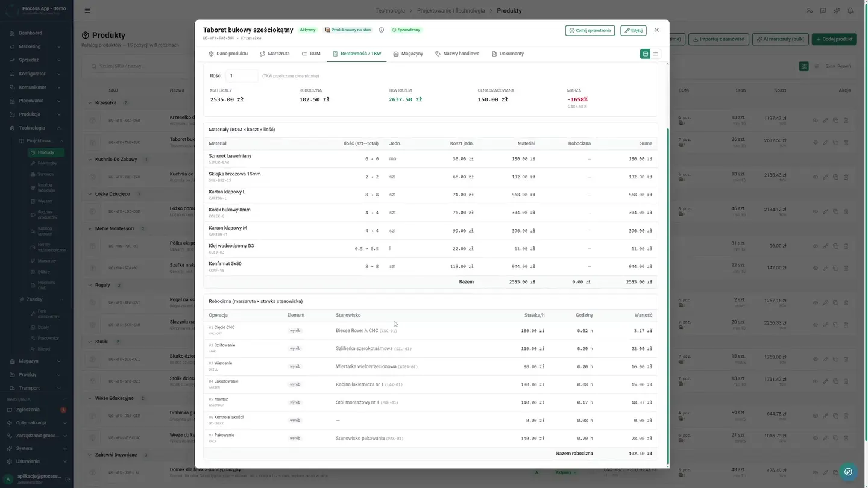This screenshot has height=488, width=868.
Task: Open the AI sparkle icon in top bar
Action: tap(837, 11)
